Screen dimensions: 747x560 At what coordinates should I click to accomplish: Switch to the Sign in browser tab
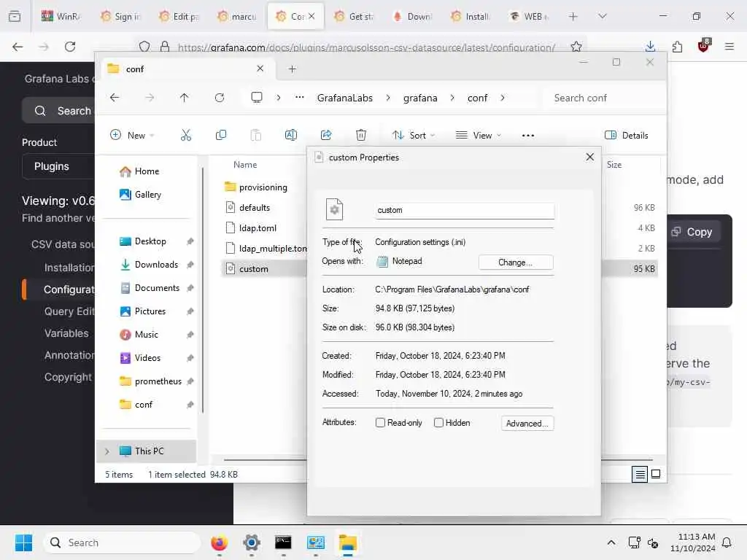click(x=120, y=17)
